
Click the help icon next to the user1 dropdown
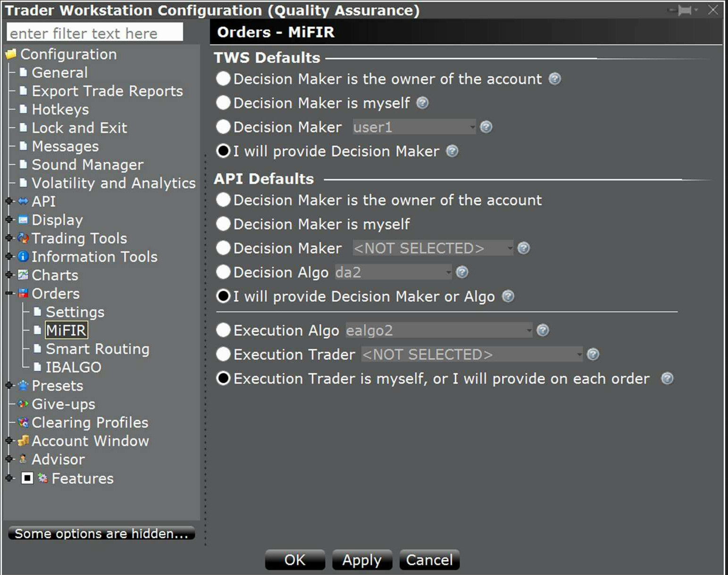pos(486,127)
